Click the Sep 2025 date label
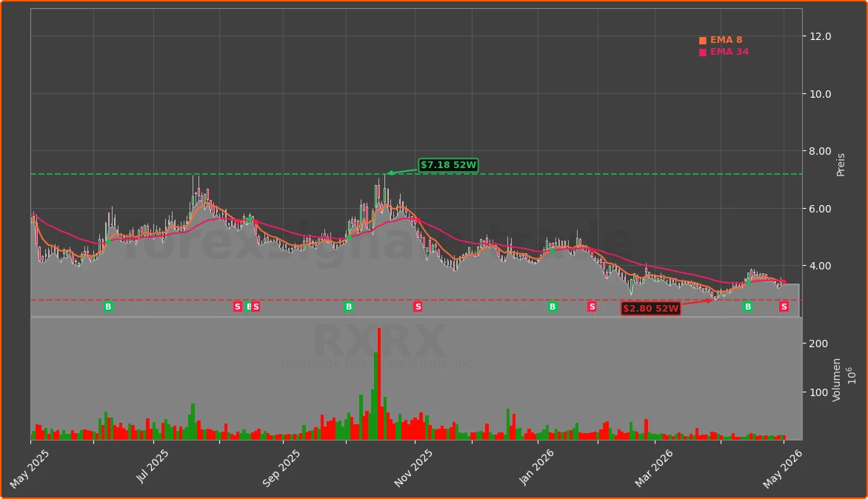 [281, 468]
